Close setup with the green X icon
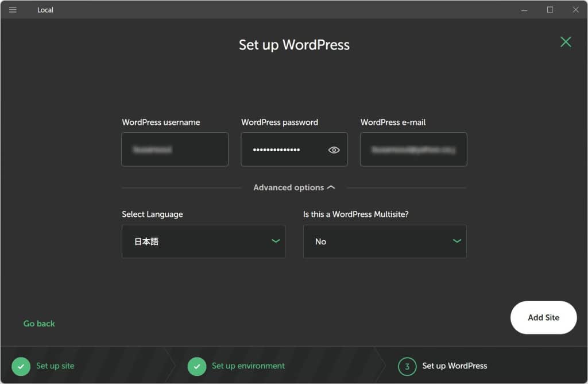The height and width of the screenshot is (384, 588). pyautogui.click(x=566, y=41)
